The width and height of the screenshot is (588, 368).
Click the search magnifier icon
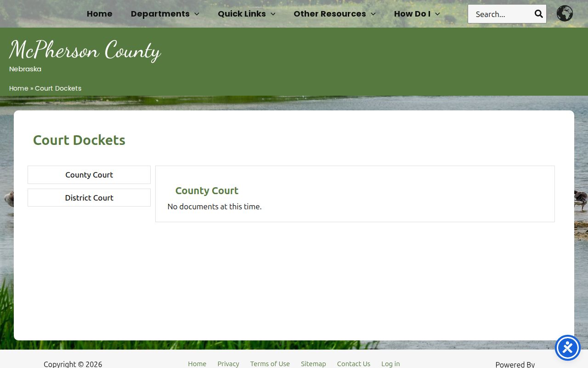click(x=538, y=14)
